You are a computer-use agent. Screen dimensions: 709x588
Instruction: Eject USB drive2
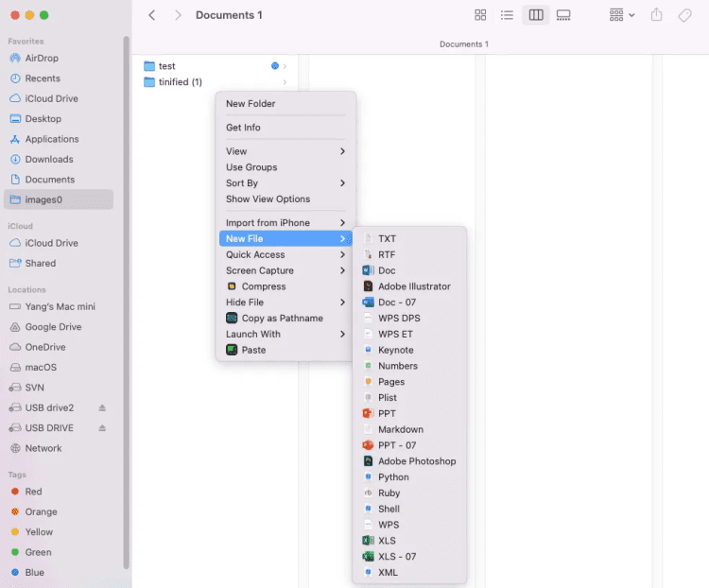102,407
